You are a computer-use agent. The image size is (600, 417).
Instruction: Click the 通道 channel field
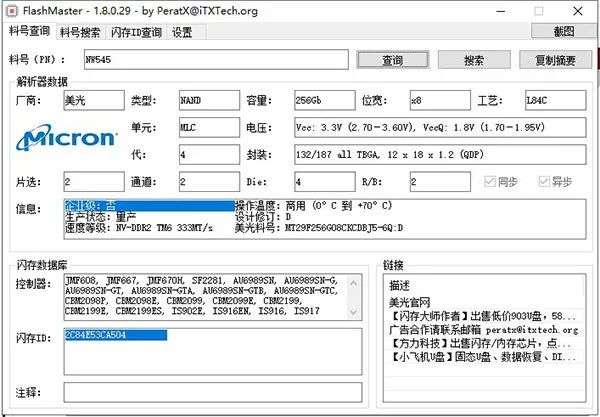click(x=209, y=182)
